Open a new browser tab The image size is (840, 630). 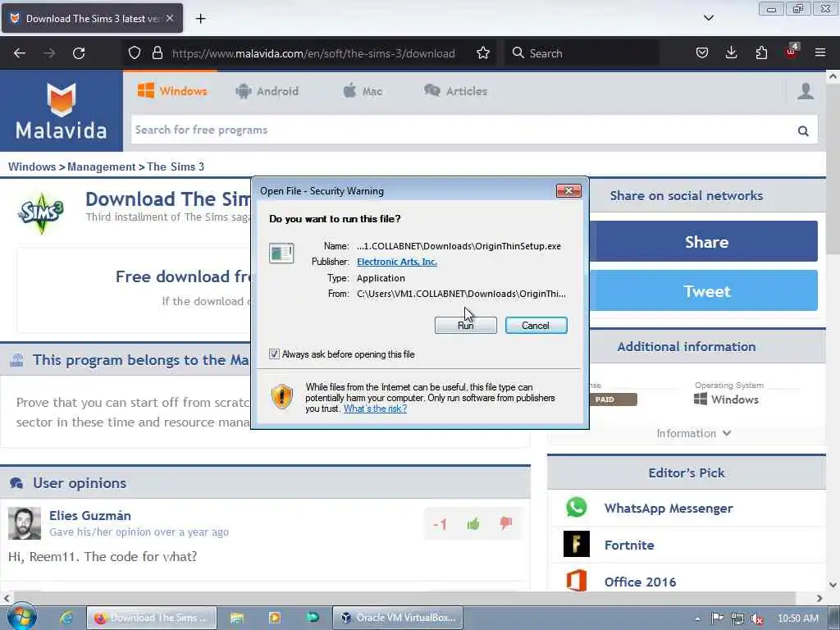pos(200,18)
